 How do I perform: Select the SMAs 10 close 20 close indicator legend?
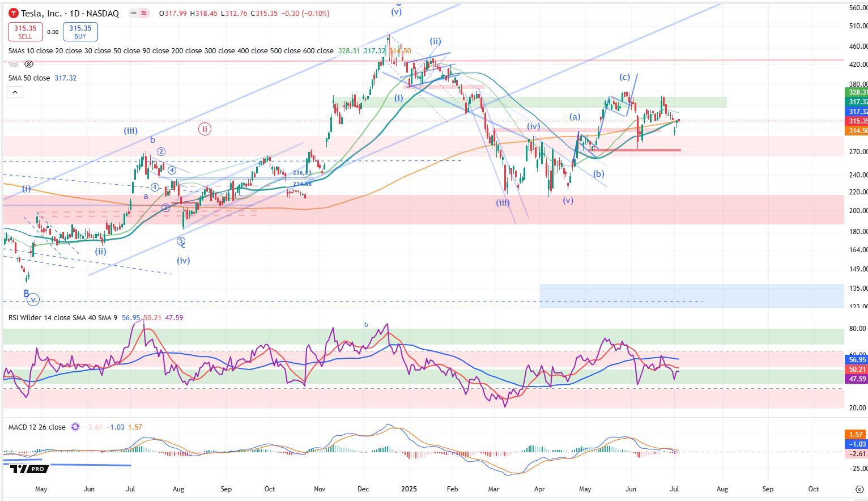point(171,50)
